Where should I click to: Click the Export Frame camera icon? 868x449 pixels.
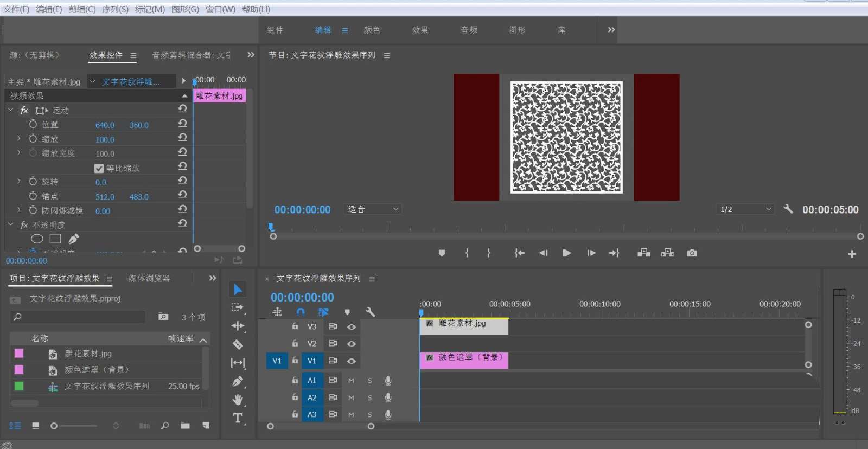point(692,253)
